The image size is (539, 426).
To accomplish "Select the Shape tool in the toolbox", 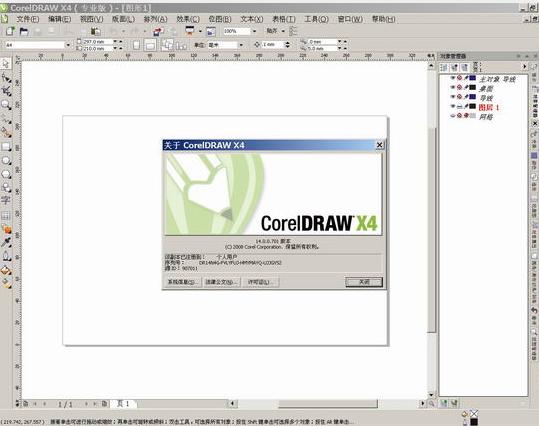I will point(6,78).
